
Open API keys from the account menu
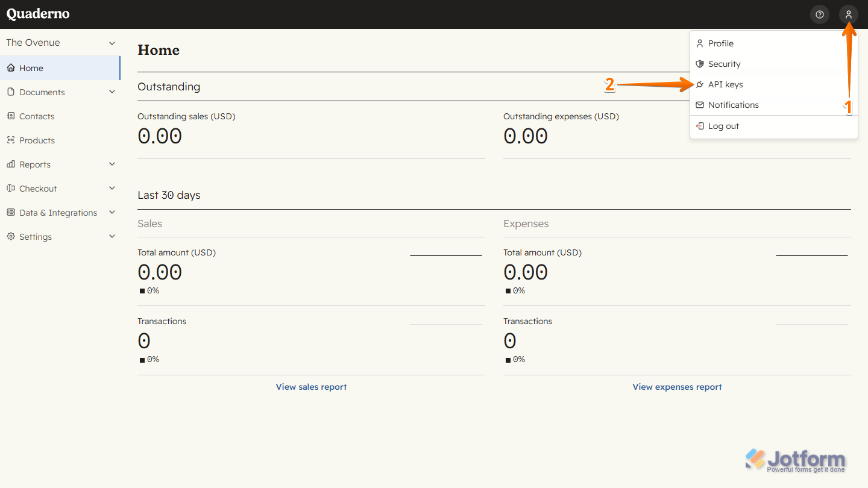pos(724,84)
